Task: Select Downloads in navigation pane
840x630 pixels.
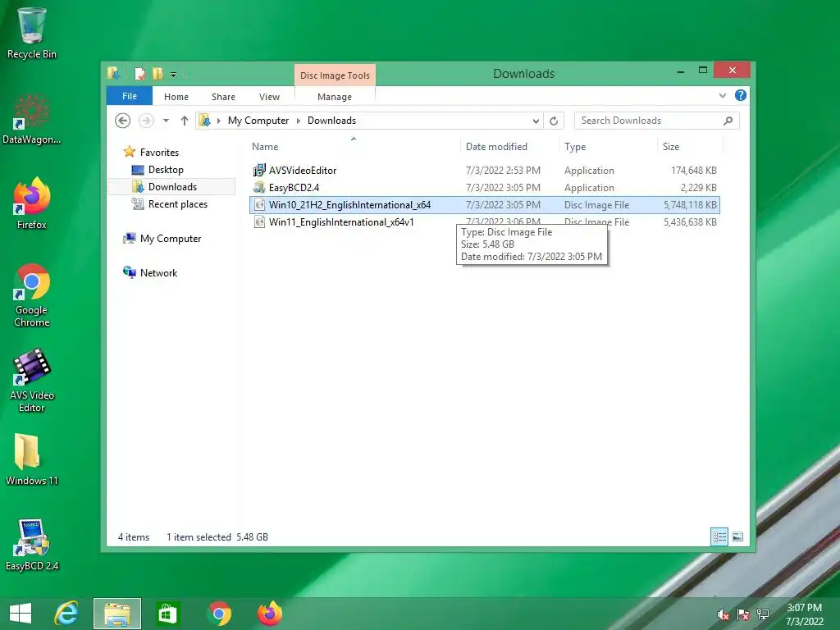Action: [x=172, y=186]
